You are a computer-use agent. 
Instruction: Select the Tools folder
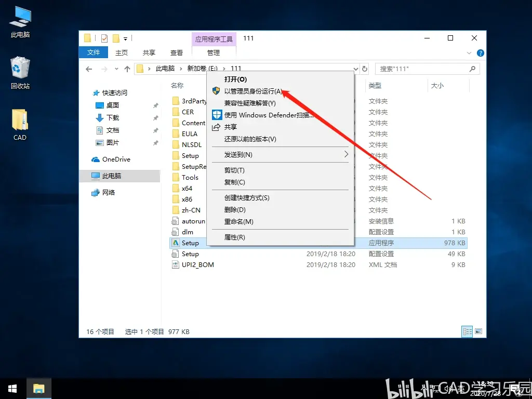tap(185, 178)
